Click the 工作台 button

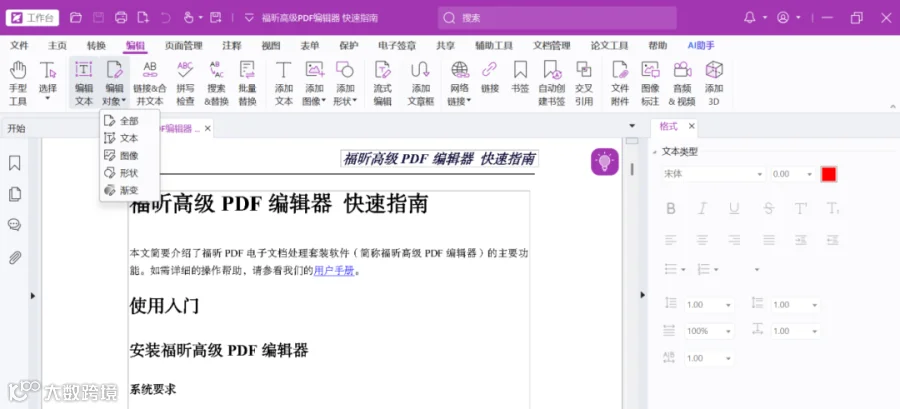(x=33, y=18)
